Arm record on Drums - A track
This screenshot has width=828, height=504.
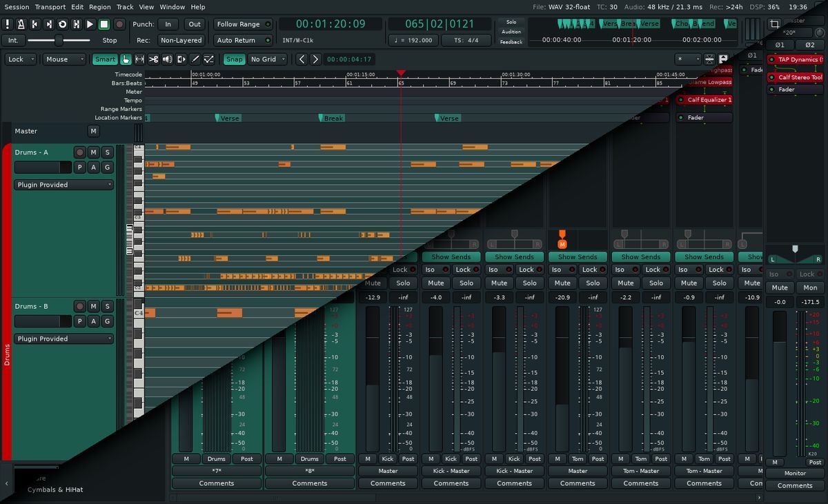80,152
